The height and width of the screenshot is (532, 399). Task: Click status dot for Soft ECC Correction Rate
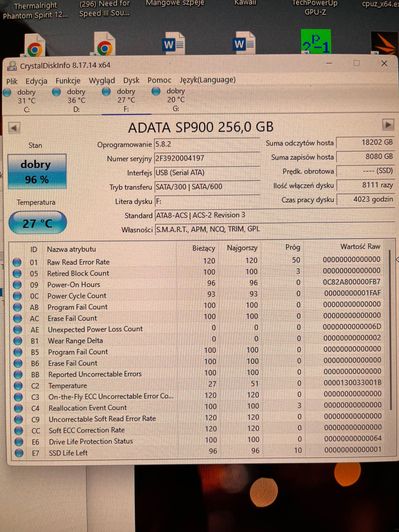(x=19, y=431)
